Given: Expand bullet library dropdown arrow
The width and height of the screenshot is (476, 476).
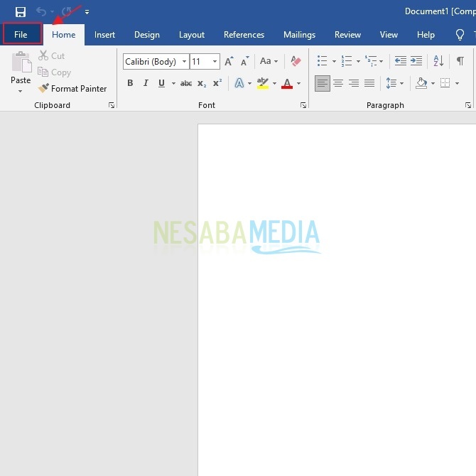Looking at the screenshot, I should [334, 61].
